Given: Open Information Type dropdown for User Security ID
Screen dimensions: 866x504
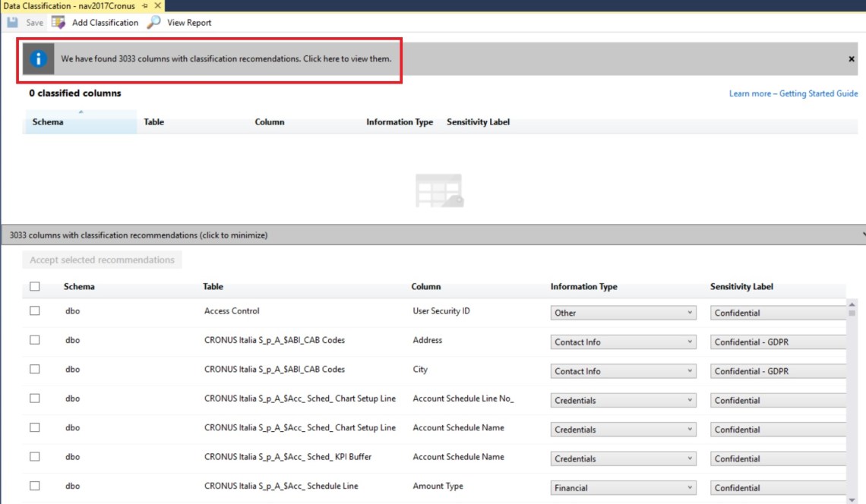Looking at the screenshot, I should [x=623, y=313].
